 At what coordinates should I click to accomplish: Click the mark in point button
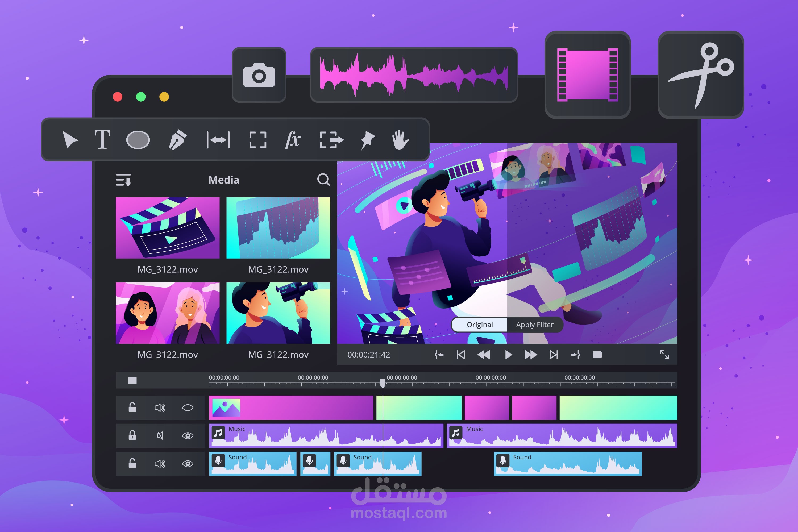439,355
